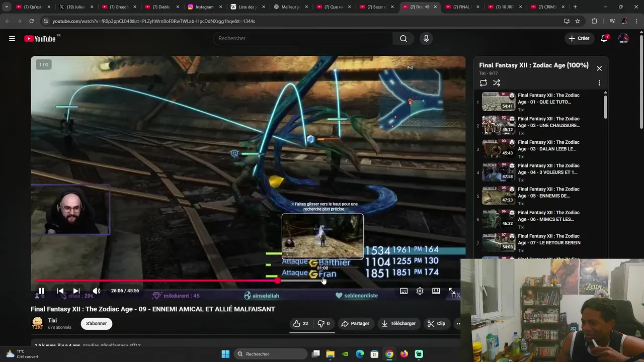Viewport: 644px width, 362px height.
Task: Open the Tixi channel name link
Action: tap(52, 321)
